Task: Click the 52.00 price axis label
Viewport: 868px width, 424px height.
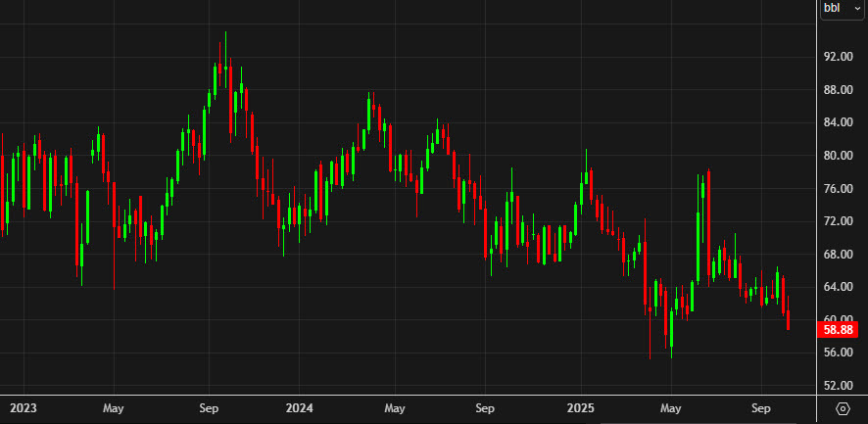Action: tap(838, 384)
